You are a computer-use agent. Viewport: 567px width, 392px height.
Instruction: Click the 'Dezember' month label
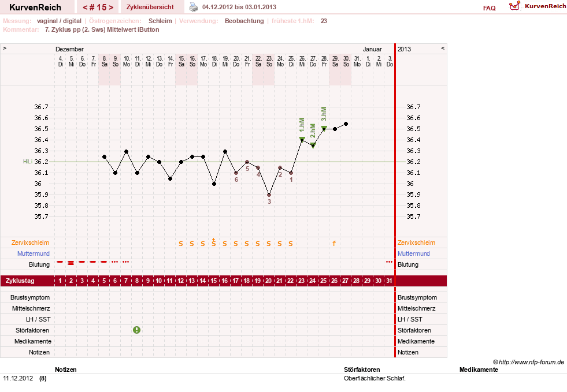coord(69,49)
